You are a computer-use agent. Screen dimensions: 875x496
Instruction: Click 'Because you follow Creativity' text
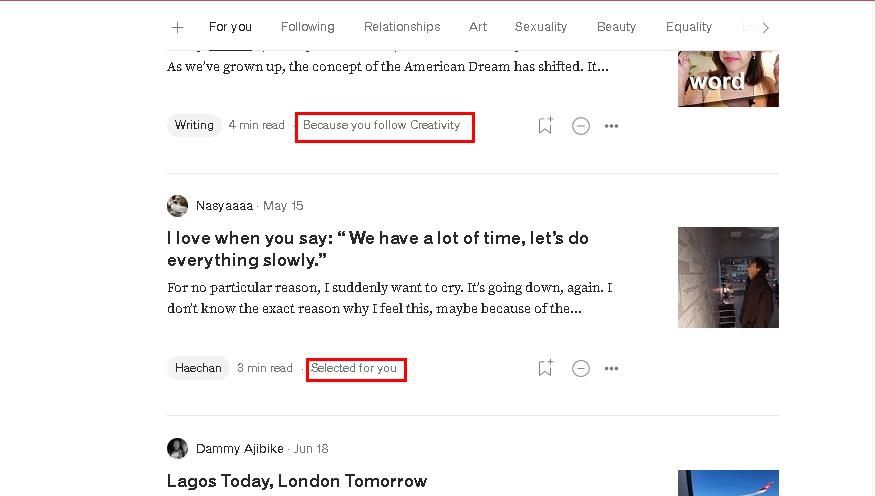[382, 125]
